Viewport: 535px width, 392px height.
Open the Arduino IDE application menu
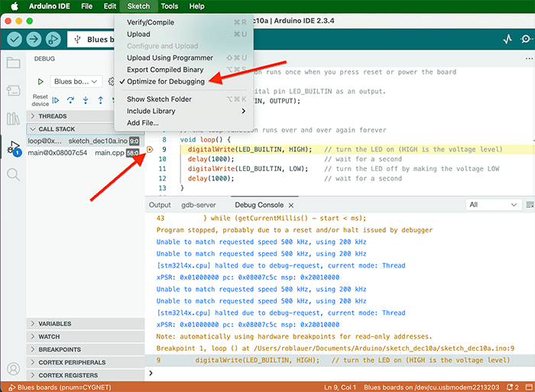50,6
